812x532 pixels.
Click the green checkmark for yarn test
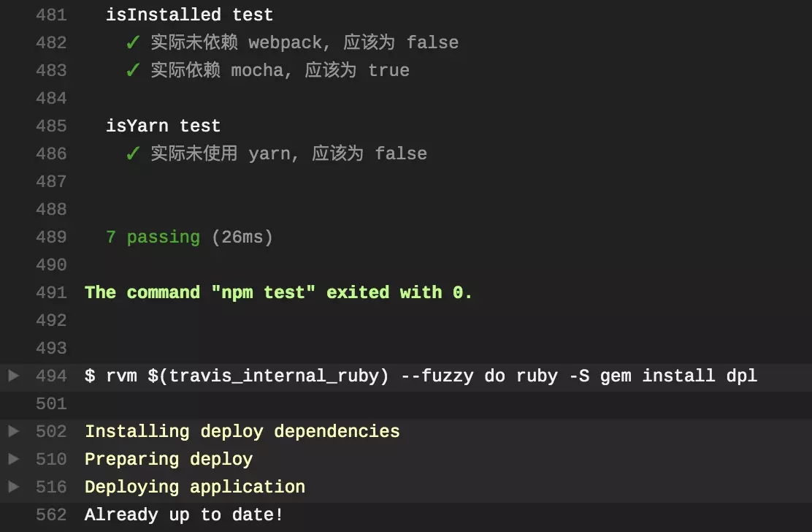(x=132, y=153)
